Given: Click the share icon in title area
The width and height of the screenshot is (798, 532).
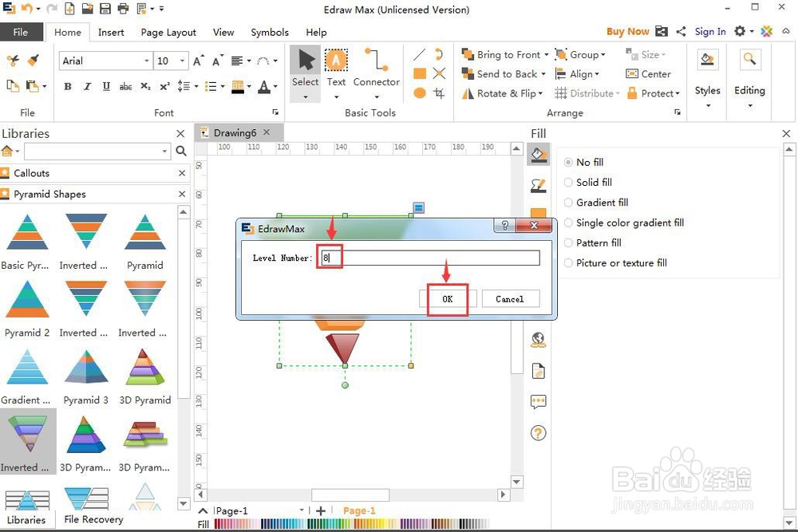Looking at the screenshot, I should pyautogui.click(x=681, y=32).
